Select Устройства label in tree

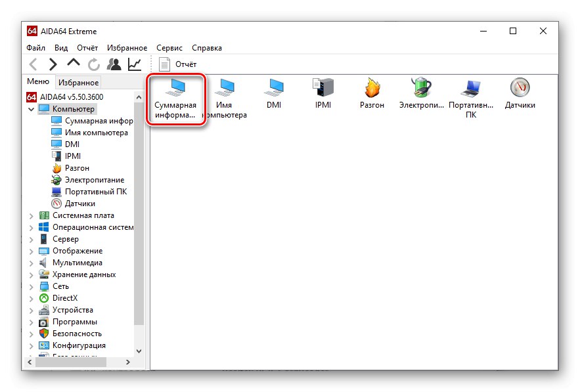pos(72,310)
